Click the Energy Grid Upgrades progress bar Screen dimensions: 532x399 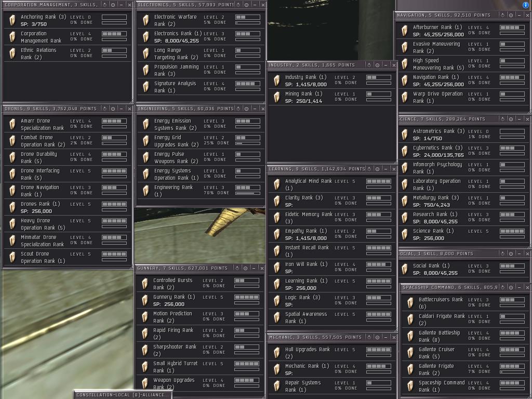tap(248, 143)
